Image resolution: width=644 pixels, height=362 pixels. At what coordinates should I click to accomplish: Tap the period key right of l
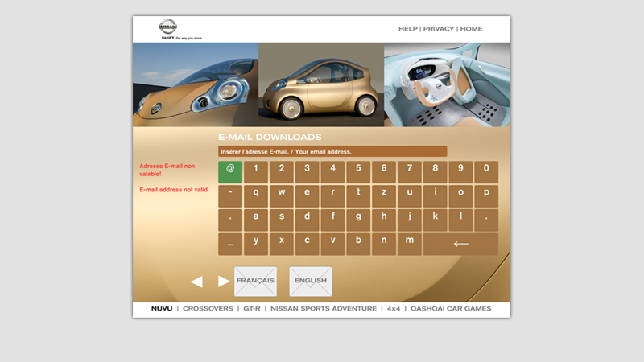coord(486,220)
